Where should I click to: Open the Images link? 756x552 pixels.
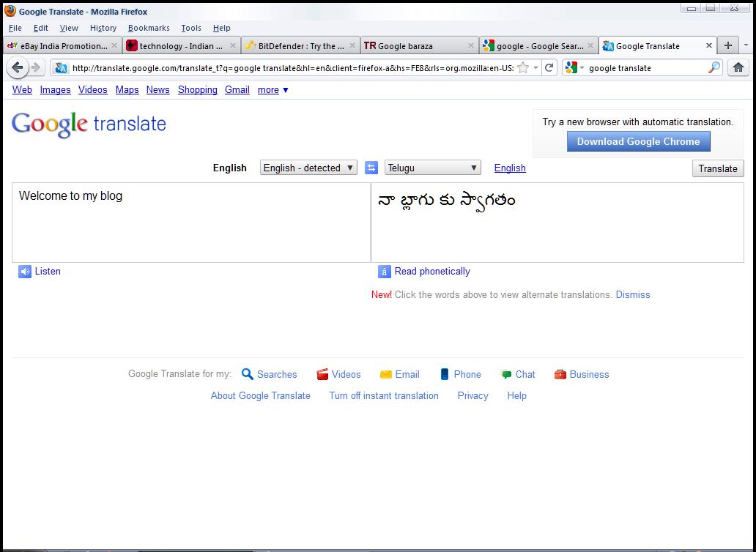tap(55, 89)
